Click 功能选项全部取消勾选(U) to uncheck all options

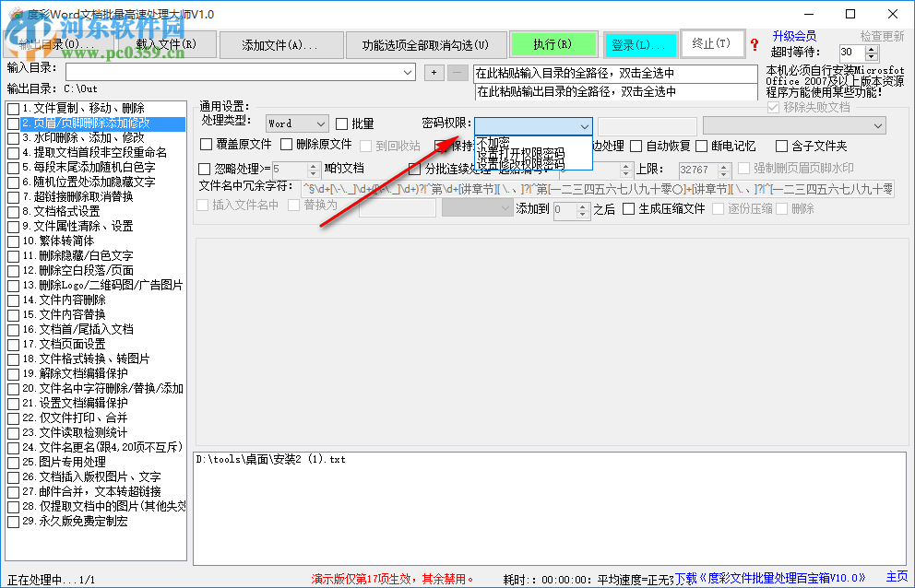click(426, 43)
